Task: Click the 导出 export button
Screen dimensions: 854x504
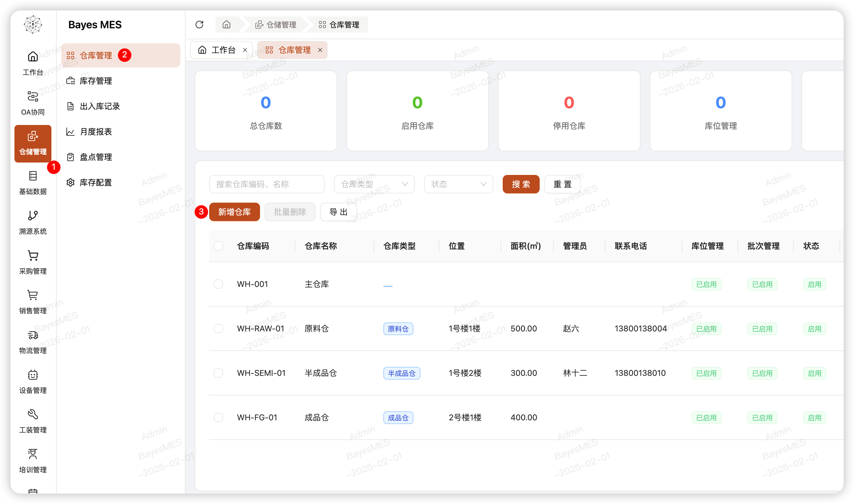Action: pos(338,212)
